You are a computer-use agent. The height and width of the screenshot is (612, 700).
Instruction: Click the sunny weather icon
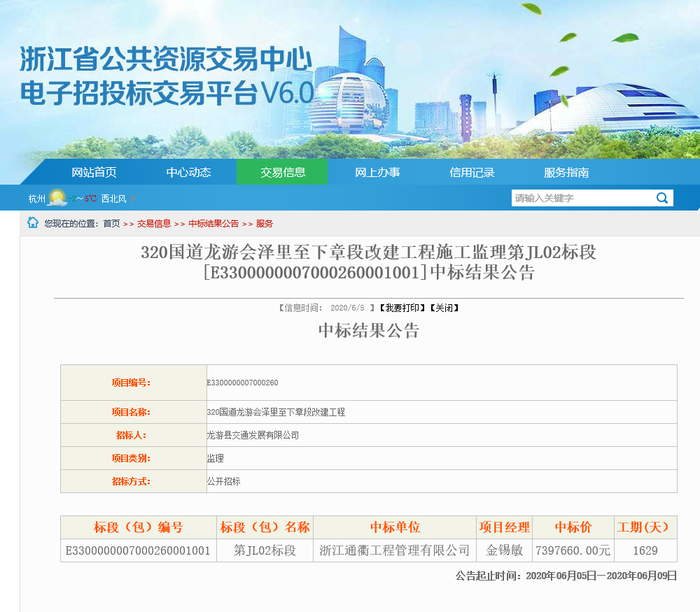pyautogui.click(x=57, y=198)
